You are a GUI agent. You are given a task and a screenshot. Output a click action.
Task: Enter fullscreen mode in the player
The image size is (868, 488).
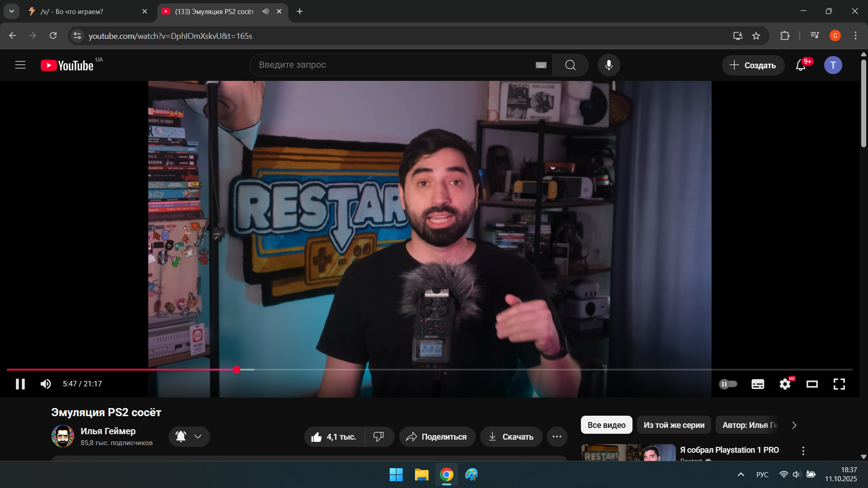[x=839, y=384]
